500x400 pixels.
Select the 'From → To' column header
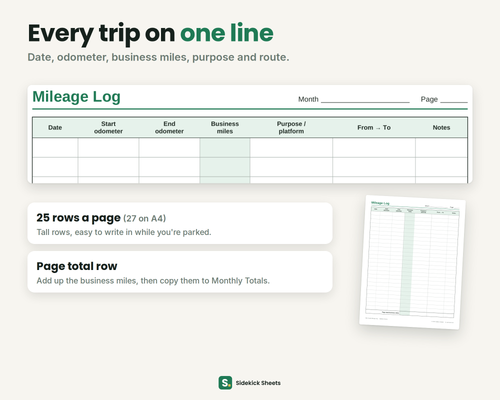tap(374, 127)
